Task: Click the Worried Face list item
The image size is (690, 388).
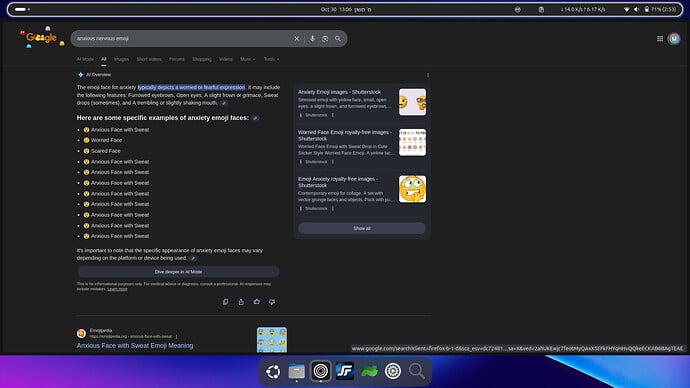Action: [103, 140]
